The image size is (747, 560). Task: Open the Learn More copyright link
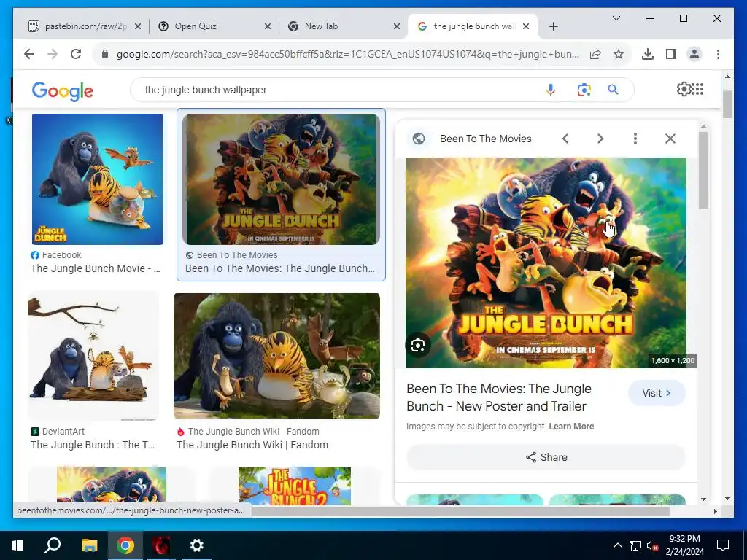571,426
